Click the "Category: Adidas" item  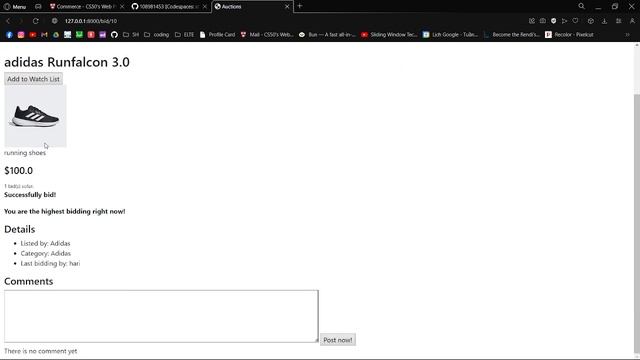point(46,253)
